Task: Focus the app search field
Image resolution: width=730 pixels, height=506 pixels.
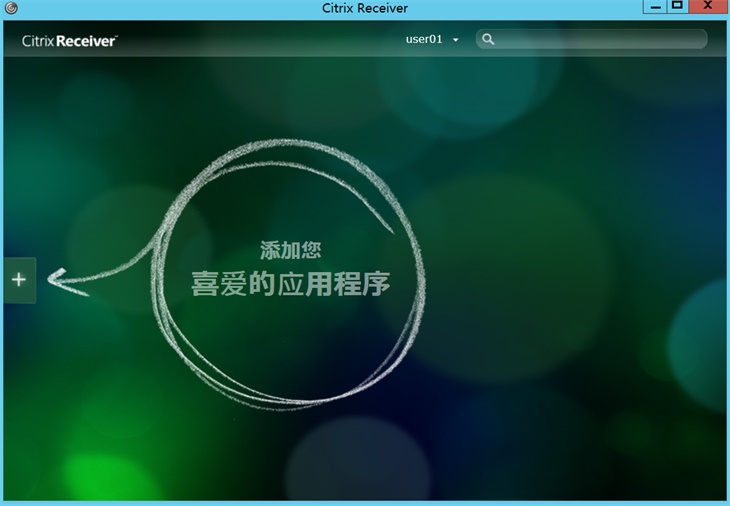Action: click(x=591, y=39)
